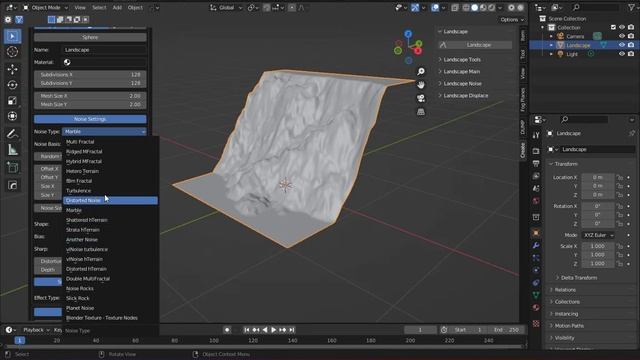Click the navigation gizmo Z axis
640x360 pixels.
[x=408, y=34]
